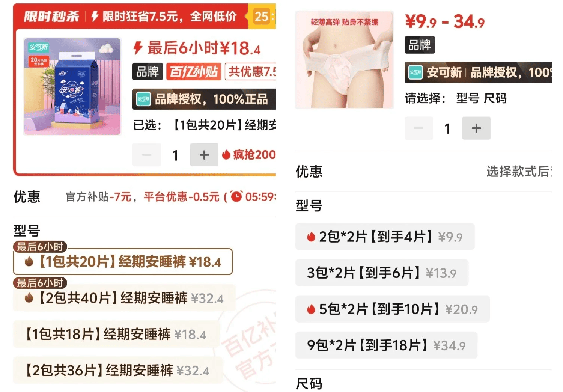Choose 5包*2片【到手10片】¥20.9
This screenshot has width=563, height=392.
[x=393, y=309]
